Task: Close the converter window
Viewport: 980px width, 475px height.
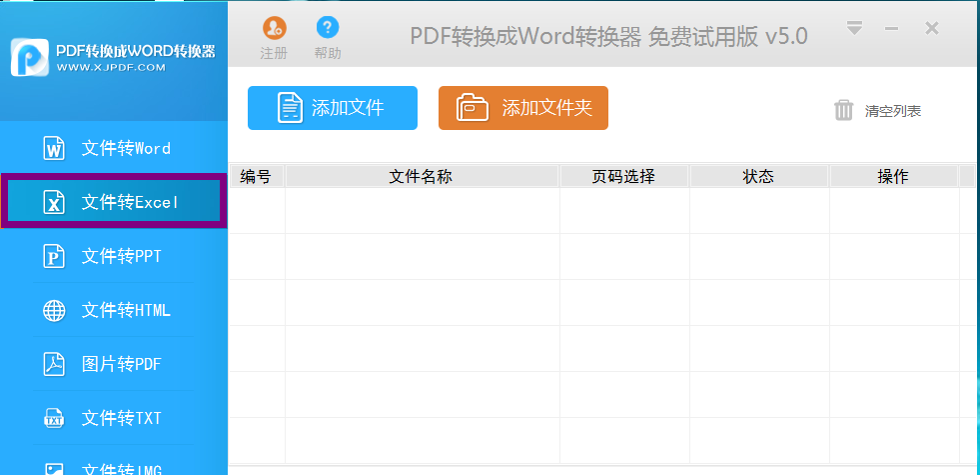Action: coord(932,28)
